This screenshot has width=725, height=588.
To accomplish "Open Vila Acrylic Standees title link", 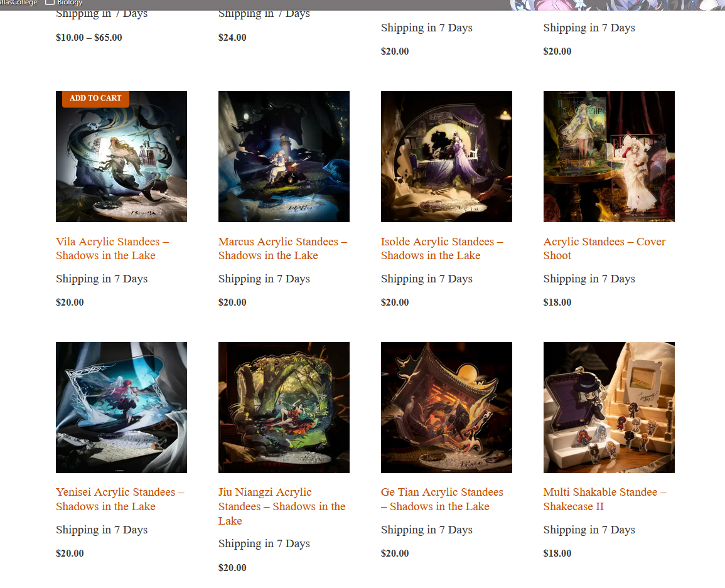I will (x=112, y=249).
